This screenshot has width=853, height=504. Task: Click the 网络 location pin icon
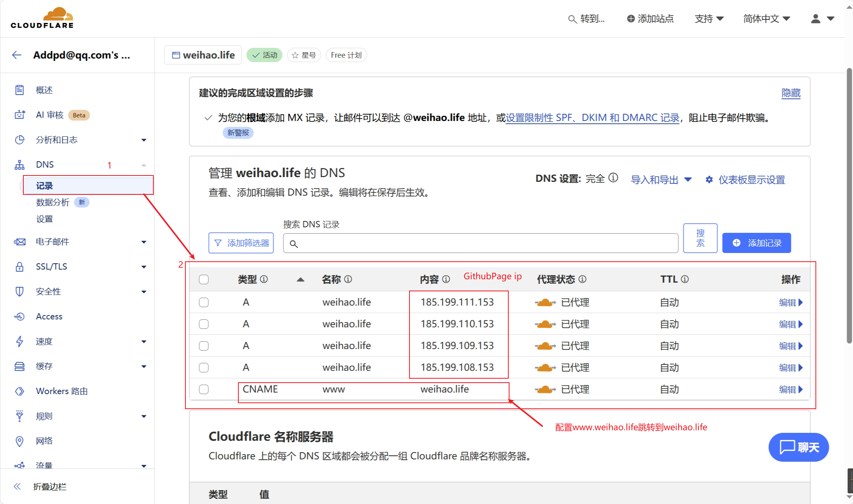click(x=19, y=441)
